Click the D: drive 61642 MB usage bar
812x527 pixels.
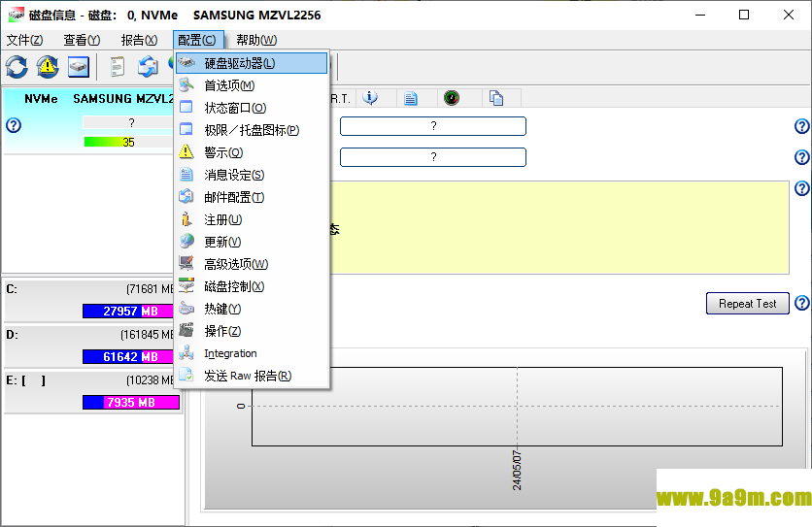pos(128,357)
